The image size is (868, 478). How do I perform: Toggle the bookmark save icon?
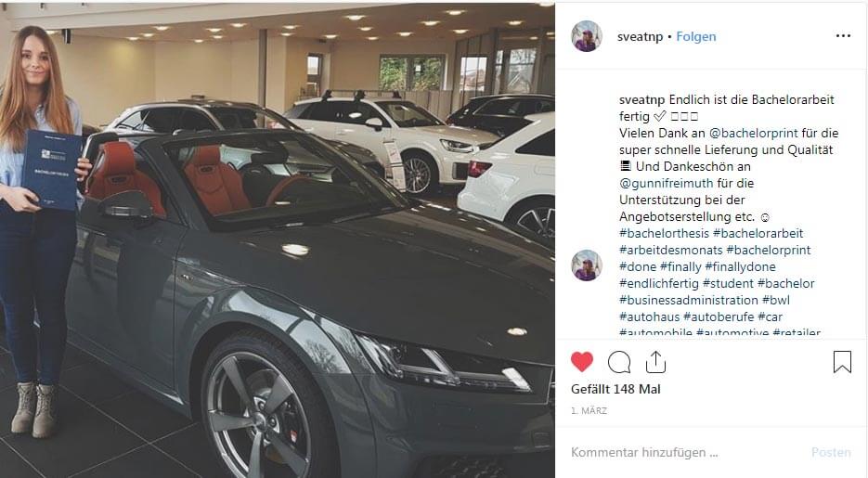pos(842,362)
